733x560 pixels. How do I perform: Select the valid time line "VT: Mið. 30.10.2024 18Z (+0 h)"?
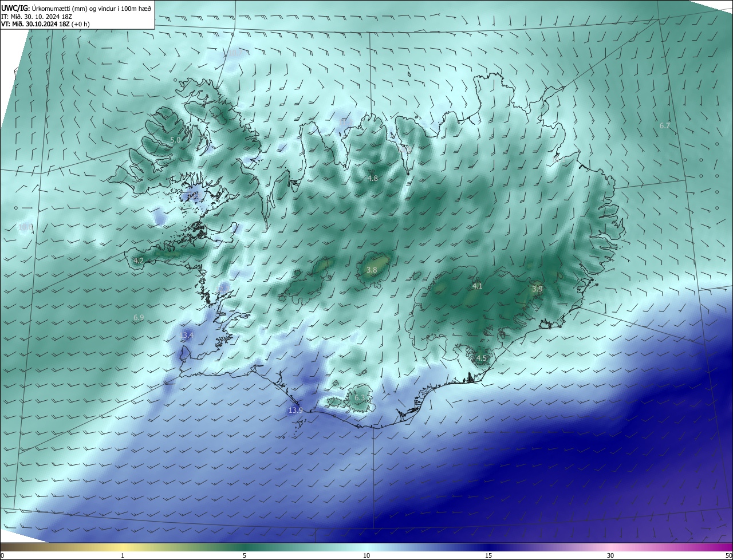[x=45, y=24]
